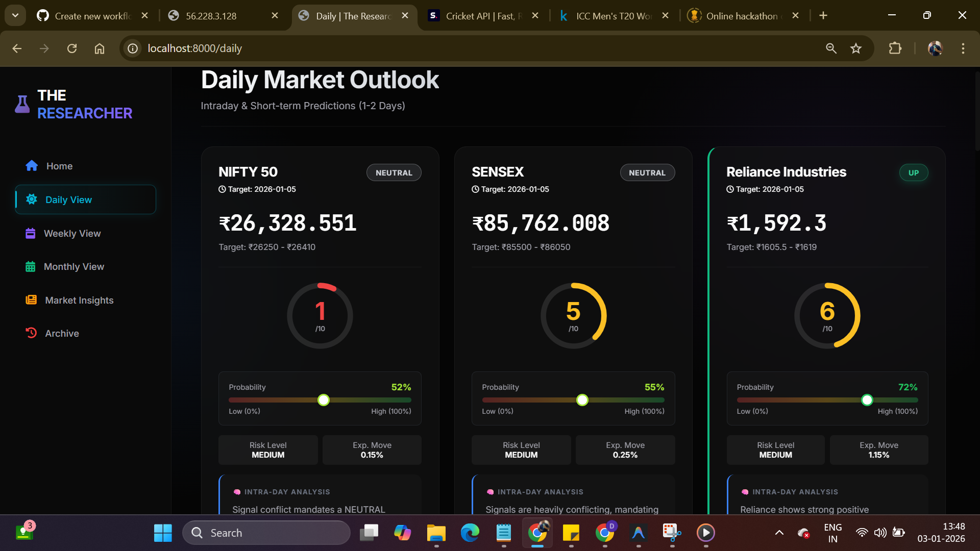Click the UP badge on Reliance Industries

point(913,173)
